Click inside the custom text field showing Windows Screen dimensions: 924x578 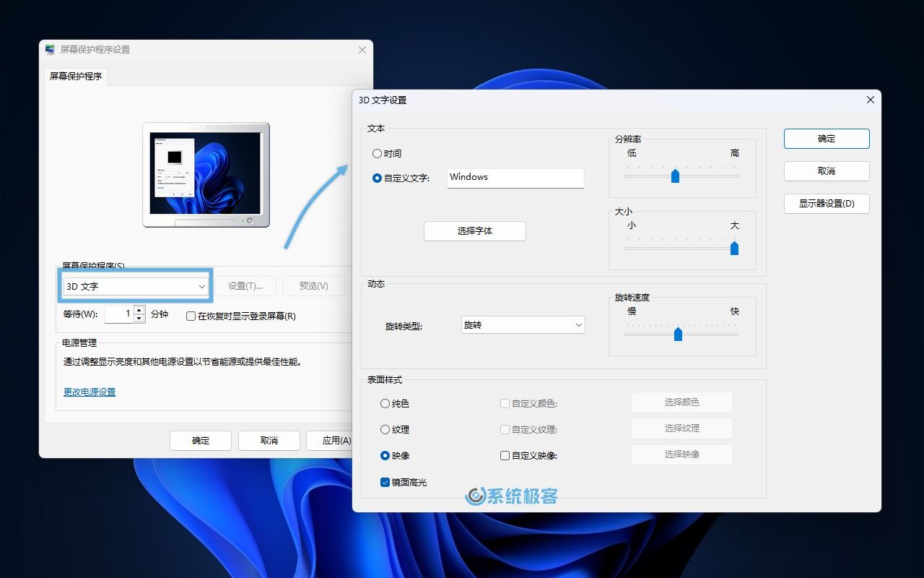click(x=515, y=178)
